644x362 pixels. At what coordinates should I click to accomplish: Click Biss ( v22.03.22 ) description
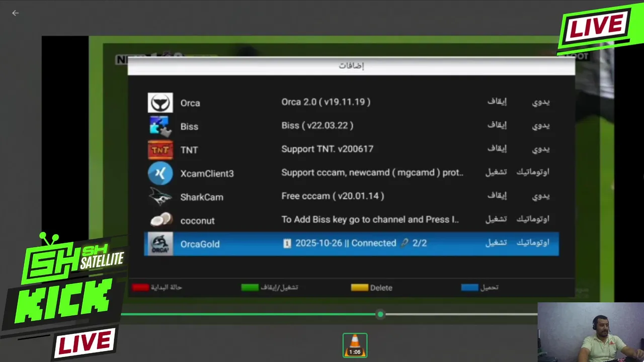[x=317, y=125]
